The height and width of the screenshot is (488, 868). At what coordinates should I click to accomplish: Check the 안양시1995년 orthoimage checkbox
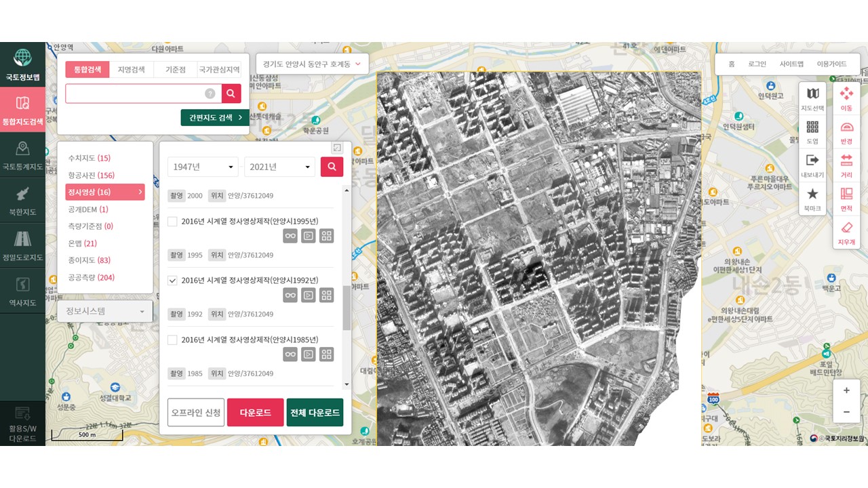click(172, 221)
